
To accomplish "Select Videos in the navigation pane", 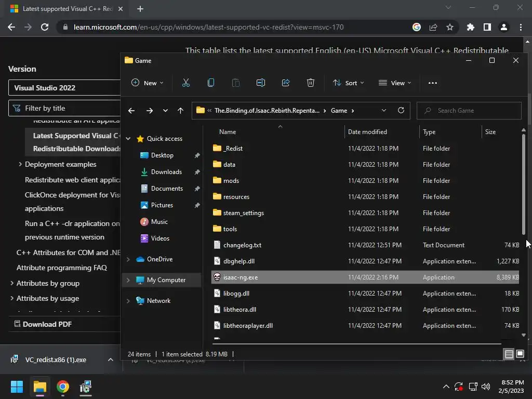I will tap(160, 238).
